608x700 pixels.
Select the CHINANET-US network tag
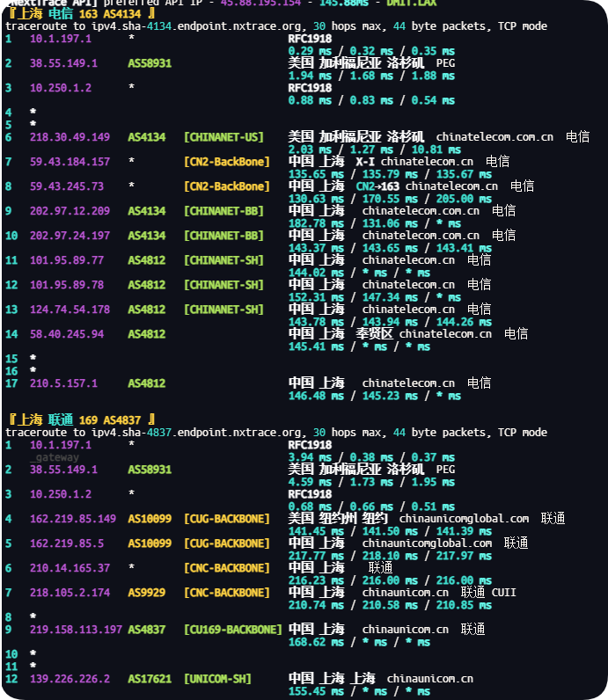click(223, 137)
